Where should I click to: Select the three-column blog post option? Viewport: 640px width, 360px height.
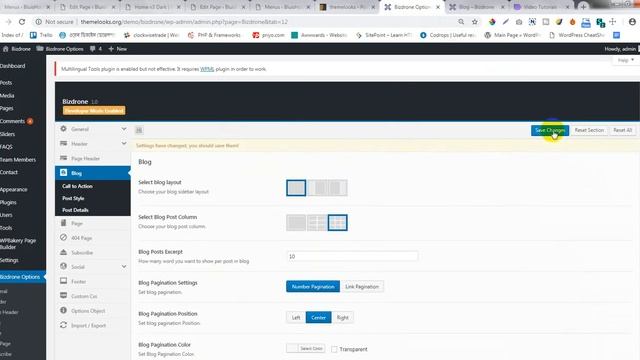pyautogui.click(x=338, y=222)
